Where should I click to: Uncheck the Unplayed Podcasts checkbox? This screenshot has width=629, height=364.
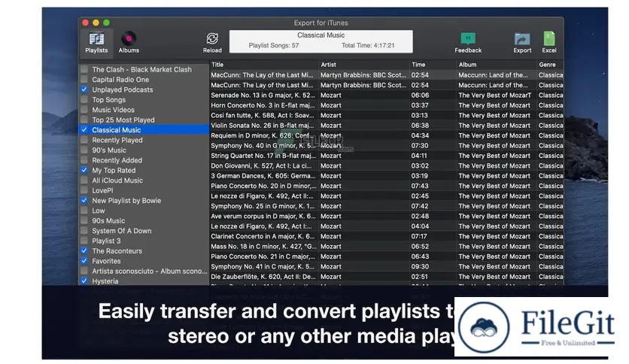[84, 89]
